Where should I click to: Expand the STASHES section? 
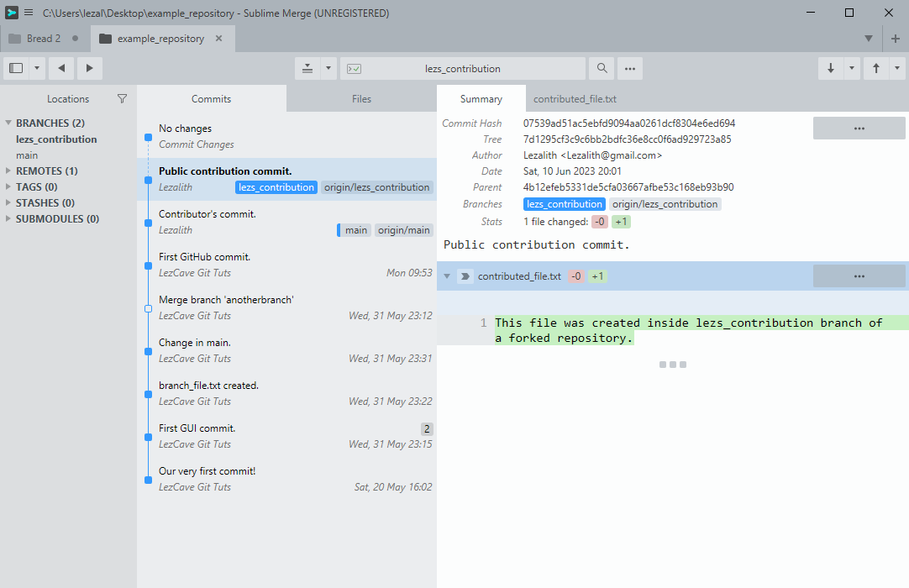point(8,202)
